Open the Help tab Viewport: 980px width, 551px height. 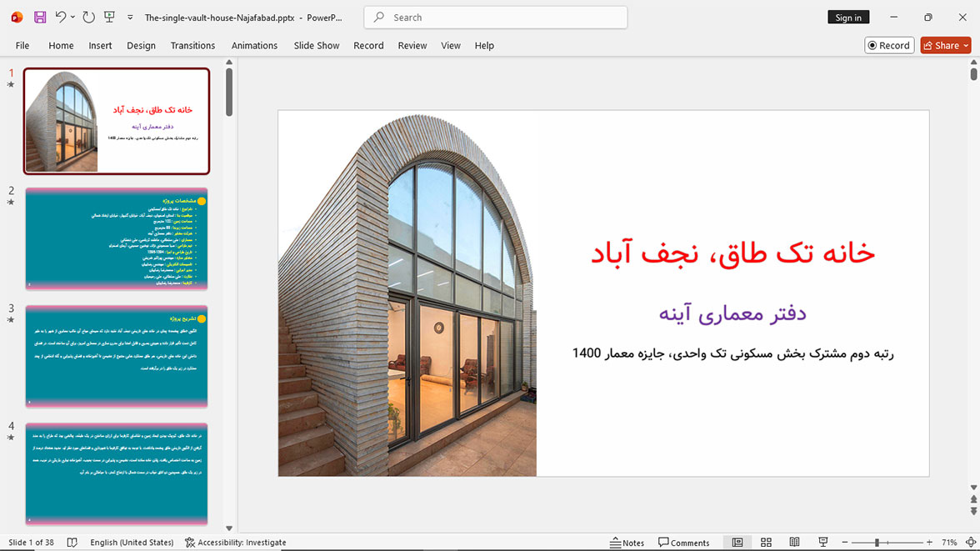point(484,46)
